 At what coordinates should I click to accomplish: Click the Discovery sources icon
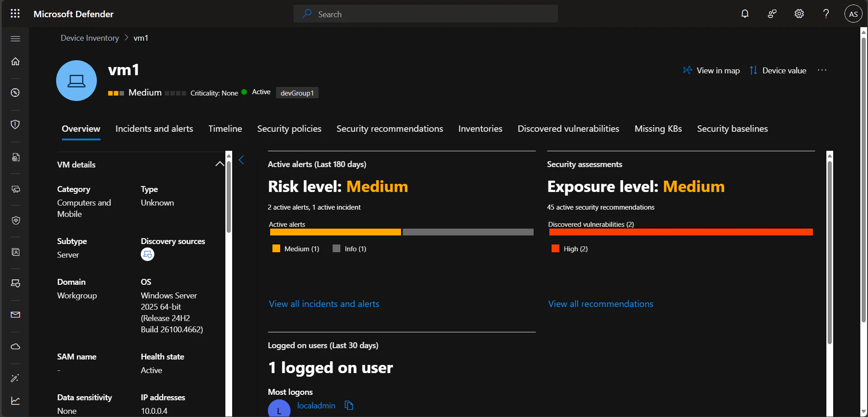pos(148,254)
